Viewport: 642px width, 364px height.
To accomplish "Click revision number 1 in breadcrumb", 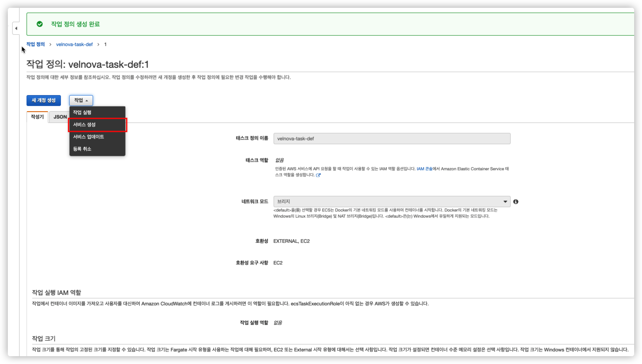I will click(105, 44).
